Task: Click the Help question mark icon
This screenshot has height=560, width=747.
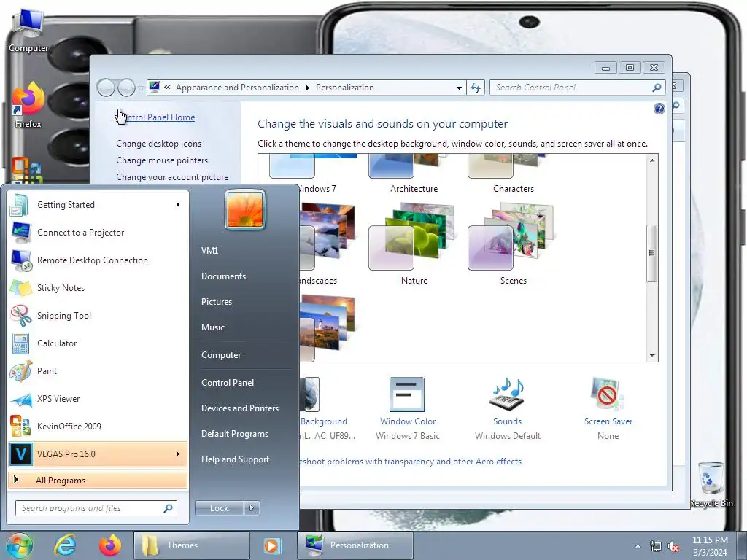Action: pyautogui.click(x=659, y=109)
